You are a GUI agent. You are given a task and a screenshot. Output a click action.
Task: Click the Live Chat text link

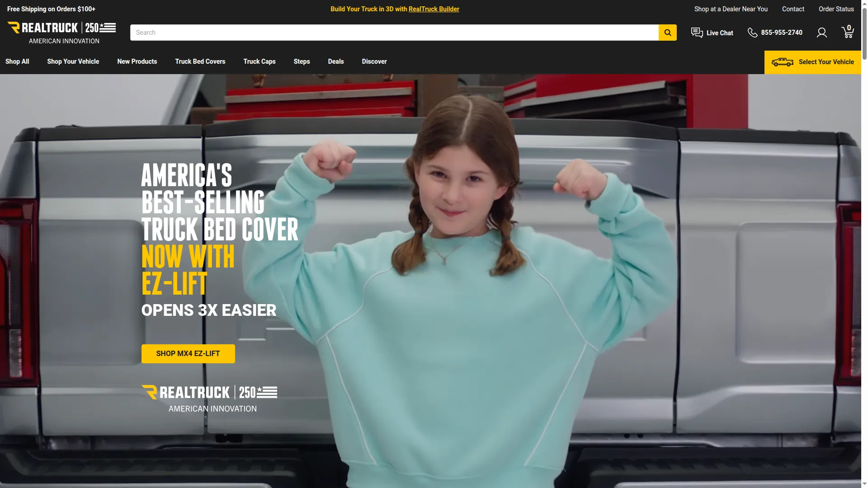tap(720, 33)
